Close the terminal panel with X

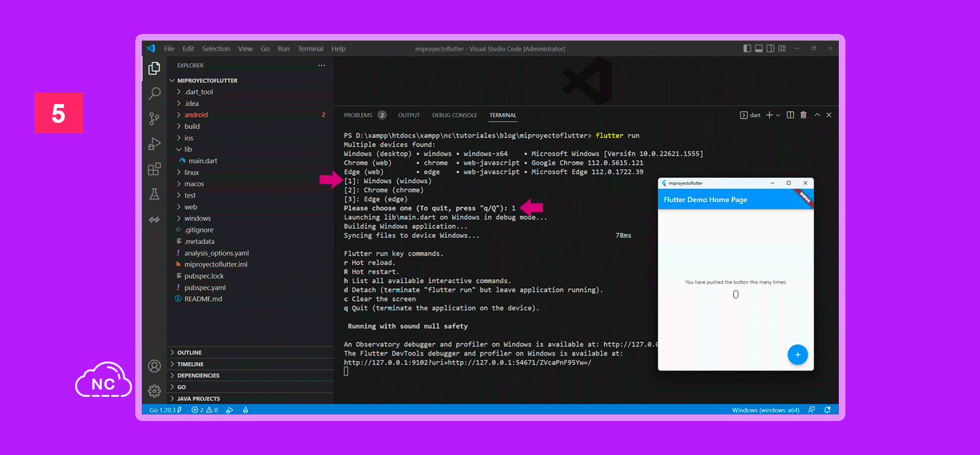tap(829, 115)
